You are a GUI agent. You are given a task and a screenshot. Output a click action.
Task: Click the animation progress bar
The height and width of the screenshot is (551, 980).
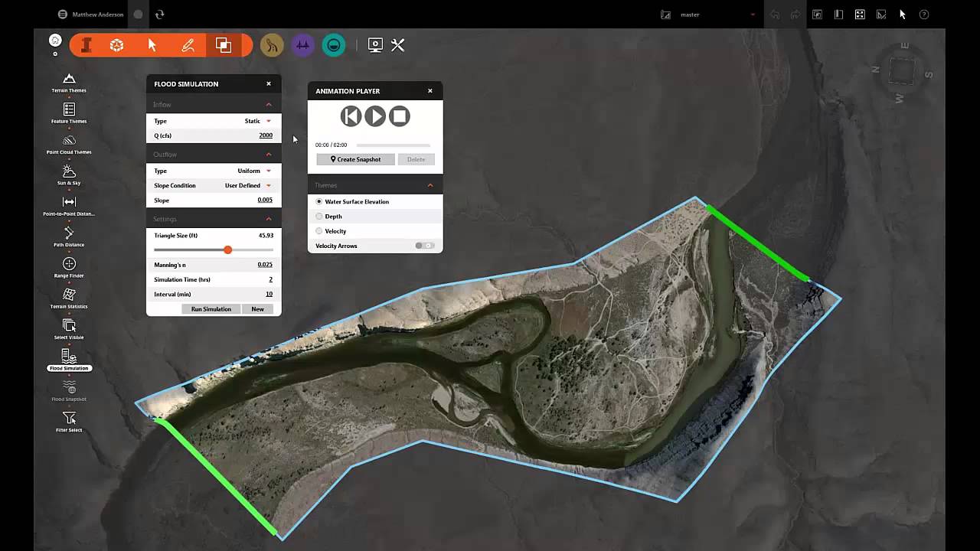(x=393, y=145)
